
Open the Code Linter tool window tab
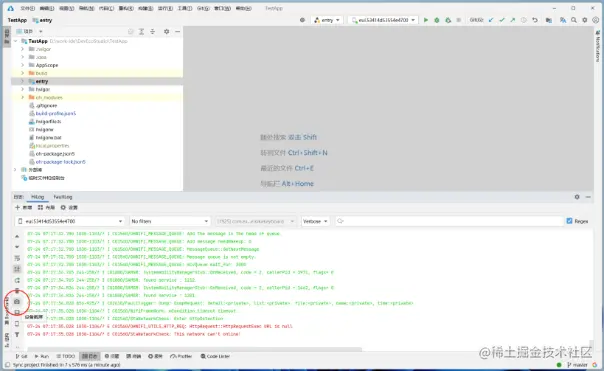[215, 356]
